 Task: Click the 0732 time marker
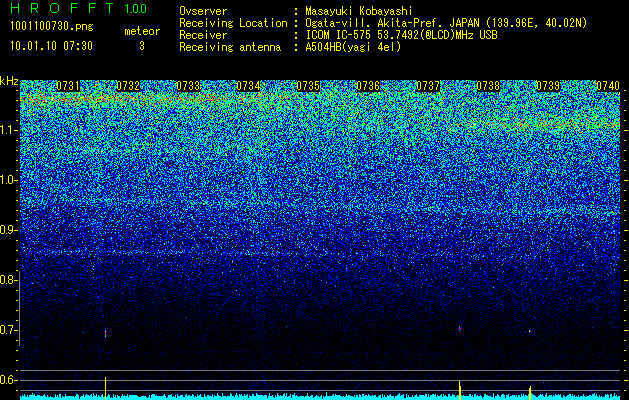(x=128, y=86)
